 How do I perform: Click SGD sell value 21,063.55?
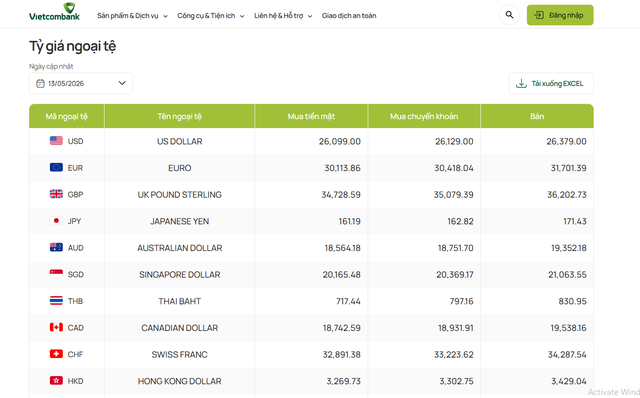567,275
